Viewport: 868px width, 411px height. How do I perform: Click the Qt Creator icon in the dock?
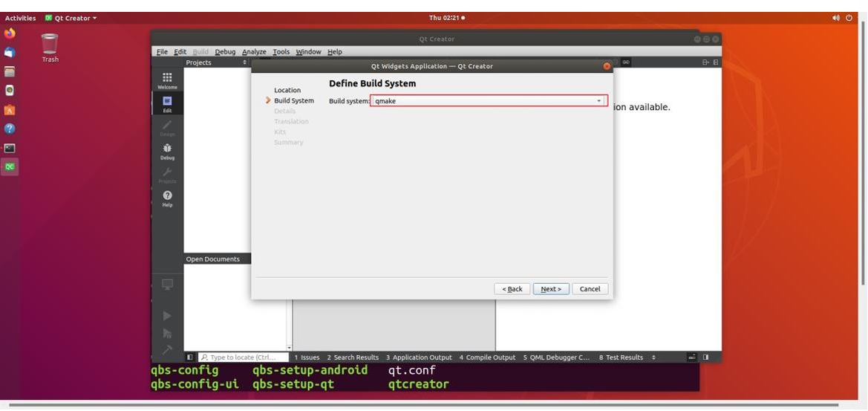[x=10, y=166]
